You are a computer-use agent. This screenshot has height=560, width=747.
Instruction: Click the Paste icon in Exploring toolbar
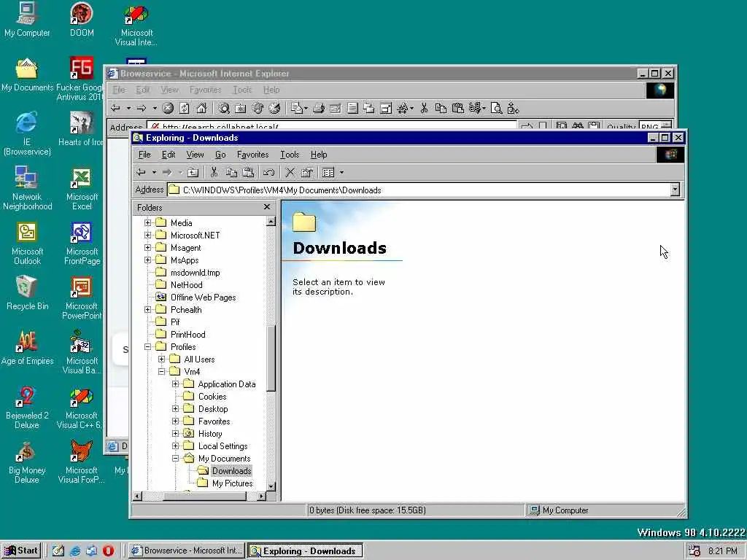pos(248,172)
